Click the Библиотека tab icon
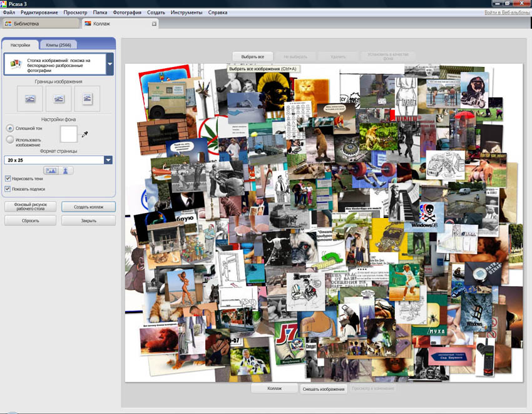This screenshot has height=414, width=532. pyautogui.click(x=8, y=23)
